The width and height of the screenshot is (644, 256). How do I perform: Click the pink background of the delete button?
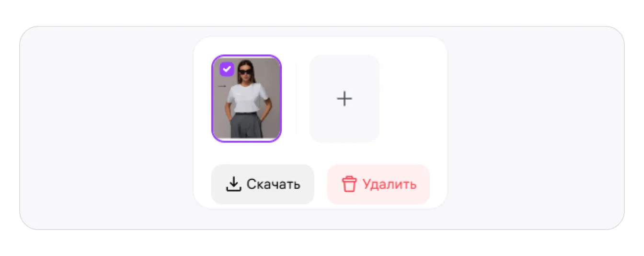tap(422, 197)
